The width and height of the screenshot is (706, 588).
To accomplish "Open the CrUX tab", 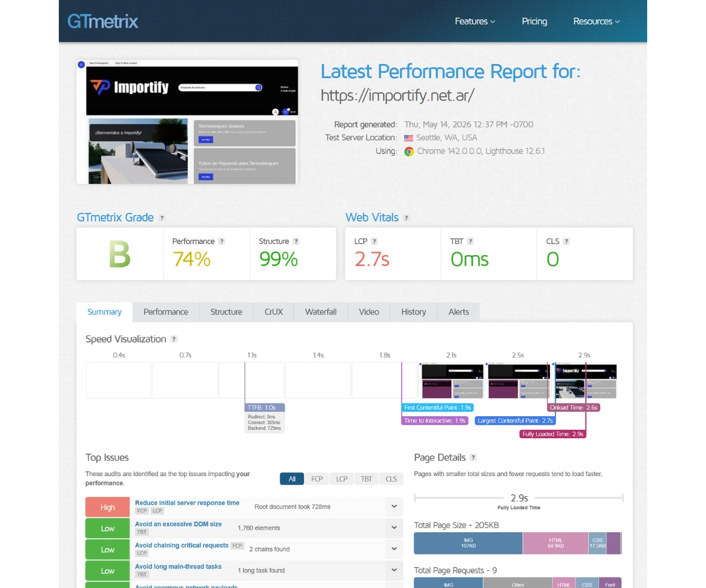I will (274, 312).
